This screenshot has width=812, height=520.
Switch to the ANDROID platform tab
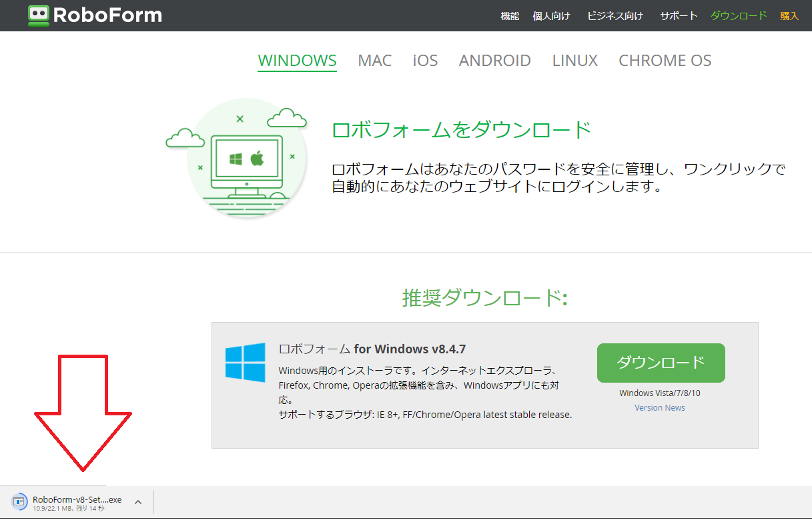495,61
